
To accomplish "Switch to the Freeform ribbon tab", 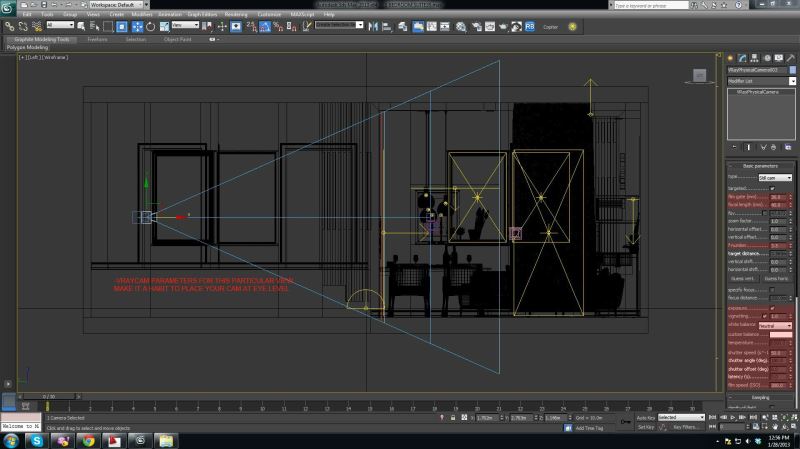I will tap(97, 39).
